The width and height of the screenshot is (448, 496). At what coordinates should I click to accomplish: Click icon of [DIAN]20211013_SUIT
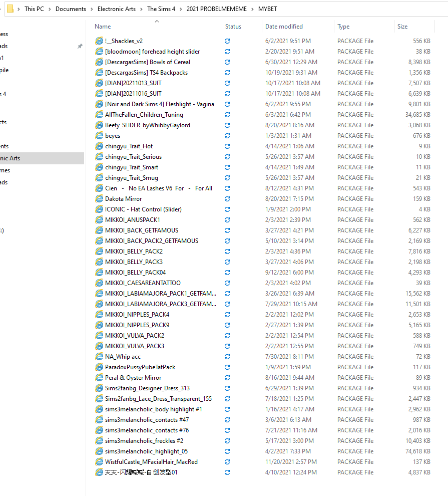[x=99, y=83]
